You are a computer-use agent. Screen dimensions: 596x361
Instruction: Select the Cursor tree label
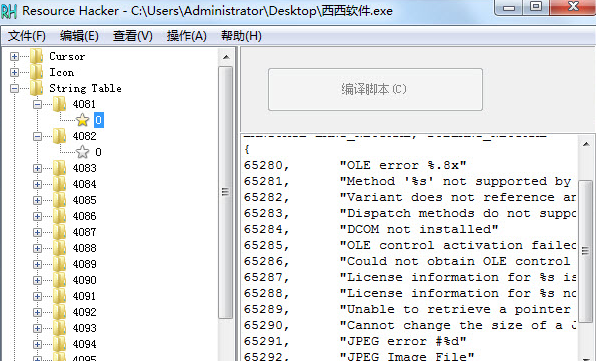click(67, 57)
